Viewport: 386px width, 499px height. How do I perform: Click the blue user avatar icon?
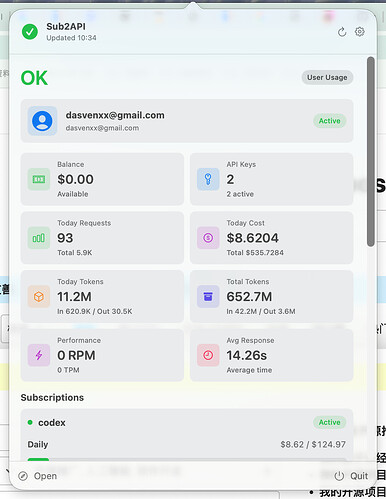pyautogui.click(x=42, y=121)
